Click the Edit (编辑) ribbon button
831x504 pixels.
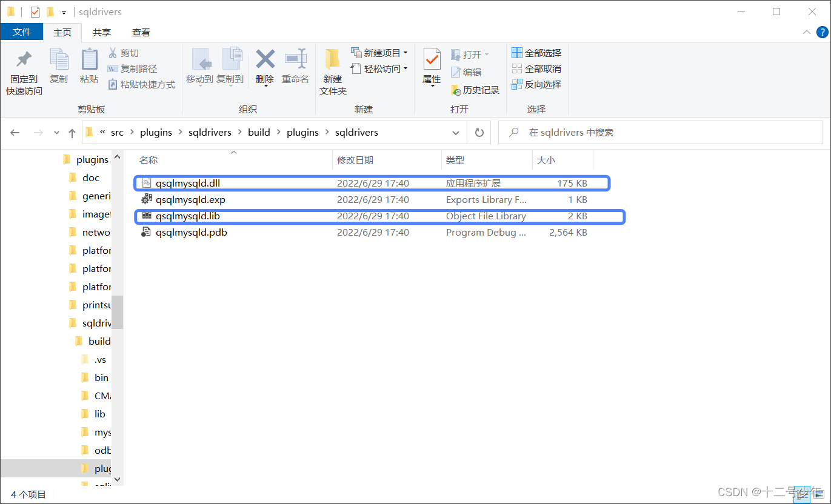coord(466,72)
